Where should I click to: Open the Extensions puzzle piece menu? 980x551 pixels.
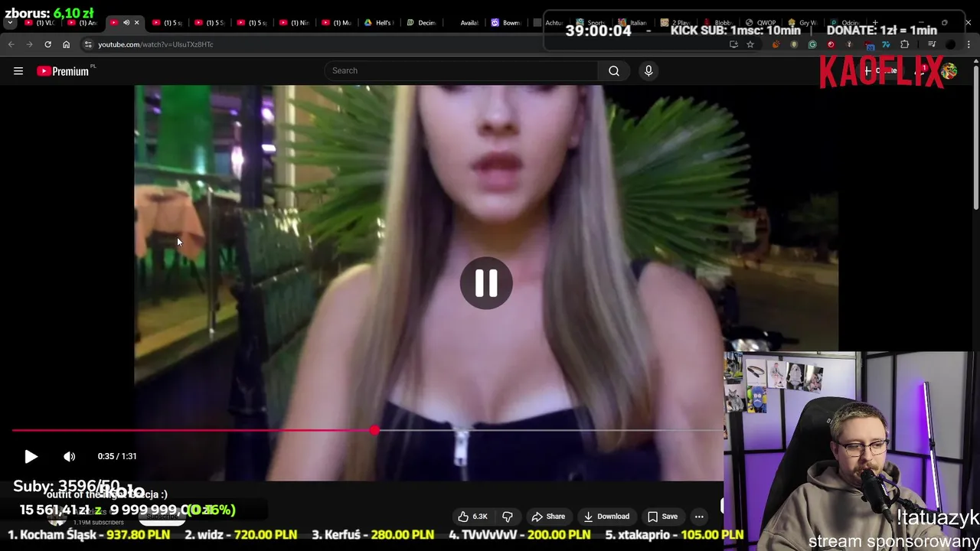point(904,44)
